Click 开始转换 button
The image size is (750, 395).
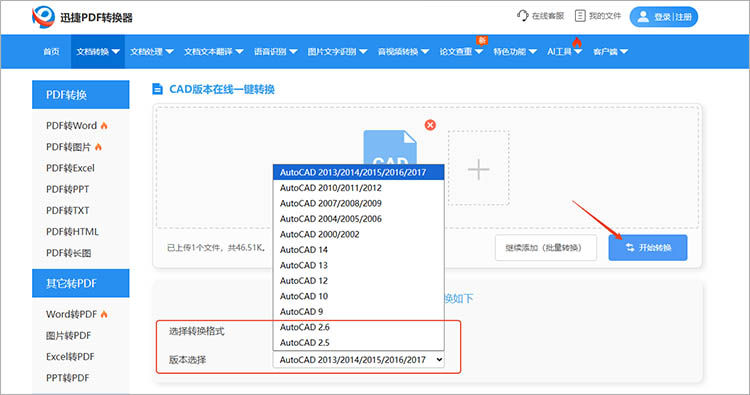648,248
